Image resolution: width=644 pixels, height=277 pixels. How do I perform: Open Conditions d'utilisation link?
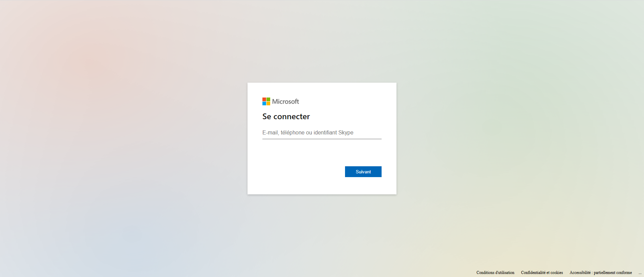[x=495, y=273]
